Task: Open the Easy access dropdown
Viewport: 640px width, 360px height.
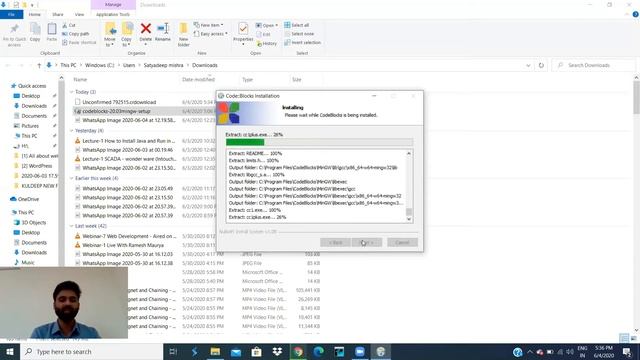Action: pyautogui.click(x=211, y=34)
